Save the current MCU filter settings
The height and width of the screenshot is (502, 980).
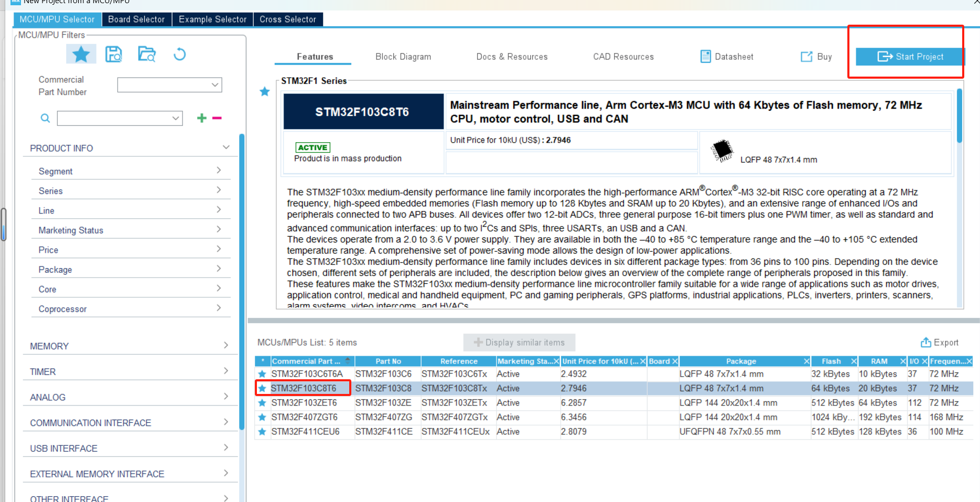114,54
